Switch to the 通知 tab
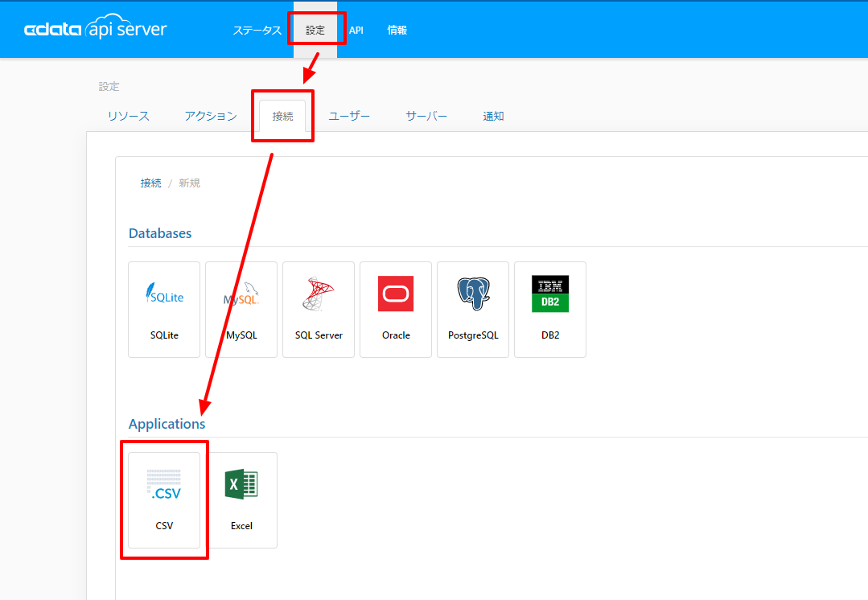Viewport: 868px width, 600px height. pos(493,117)
